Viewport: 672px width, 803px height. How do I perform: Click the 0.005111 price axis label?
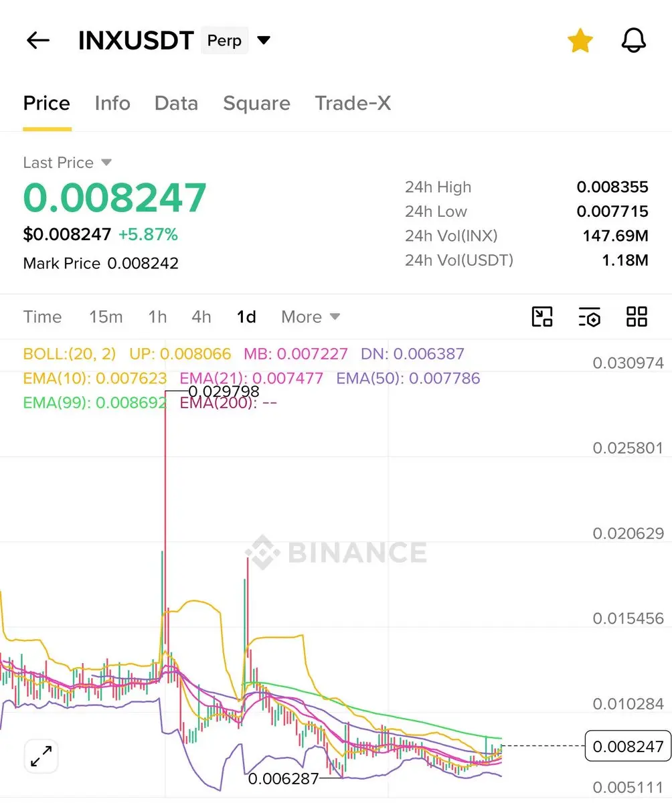628,788
